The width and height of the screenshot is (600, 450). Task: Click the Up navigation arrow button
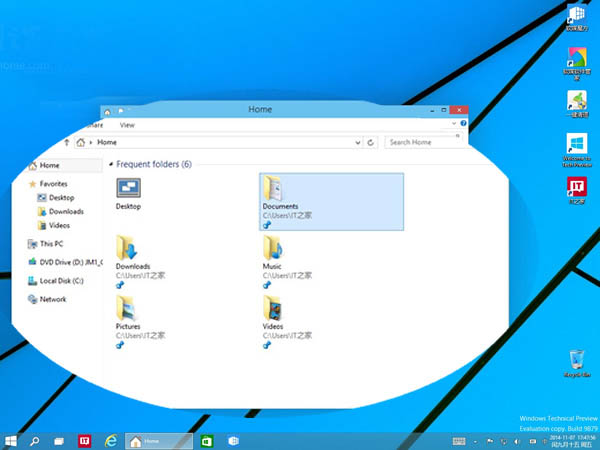tap(68, 143)
